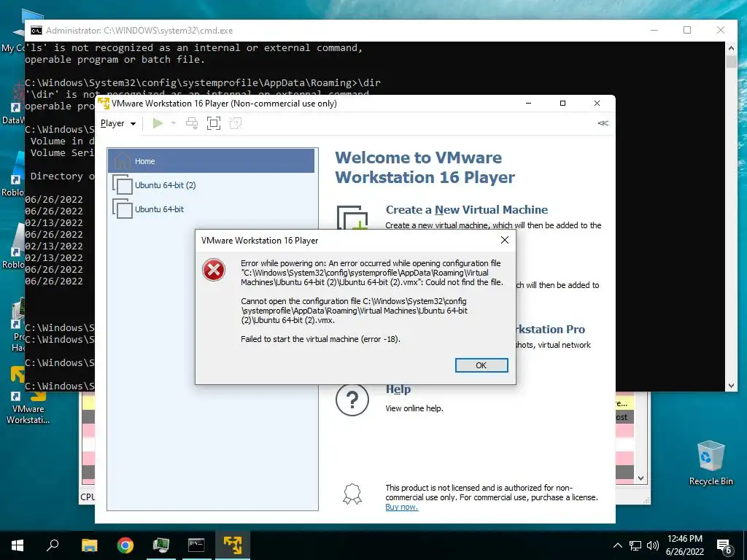Viewport: 747px width, 560px height.
Task: Click the Help question mark icon
Action: point(352,400)
